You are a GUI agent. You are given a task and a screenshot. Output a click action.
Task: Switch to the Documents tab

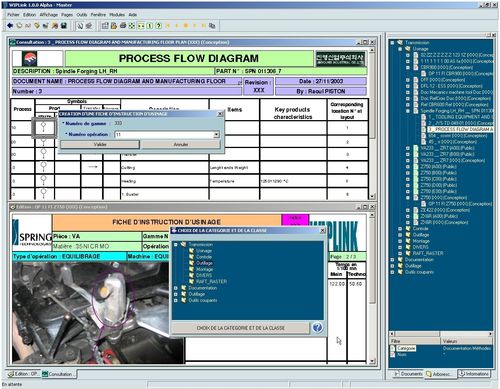point(408,374)
